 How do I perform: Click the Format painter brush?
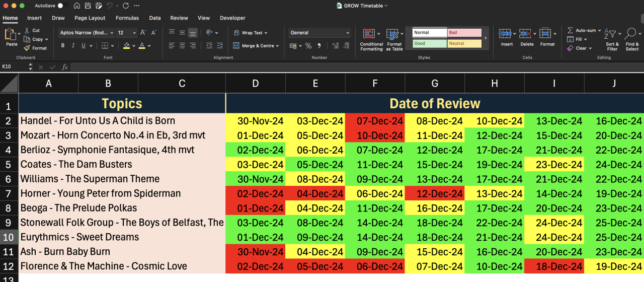coord(27,48)
